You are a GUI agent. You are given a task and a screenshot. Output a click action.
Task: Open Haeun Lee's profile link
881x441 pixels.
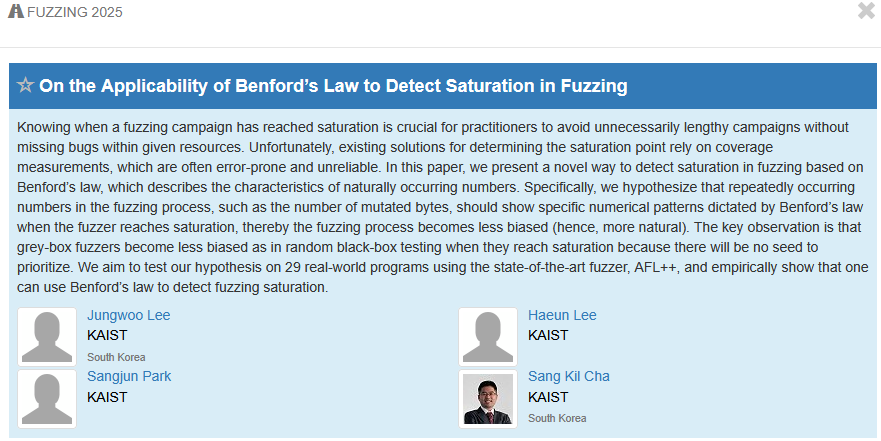tap(562, 315)
